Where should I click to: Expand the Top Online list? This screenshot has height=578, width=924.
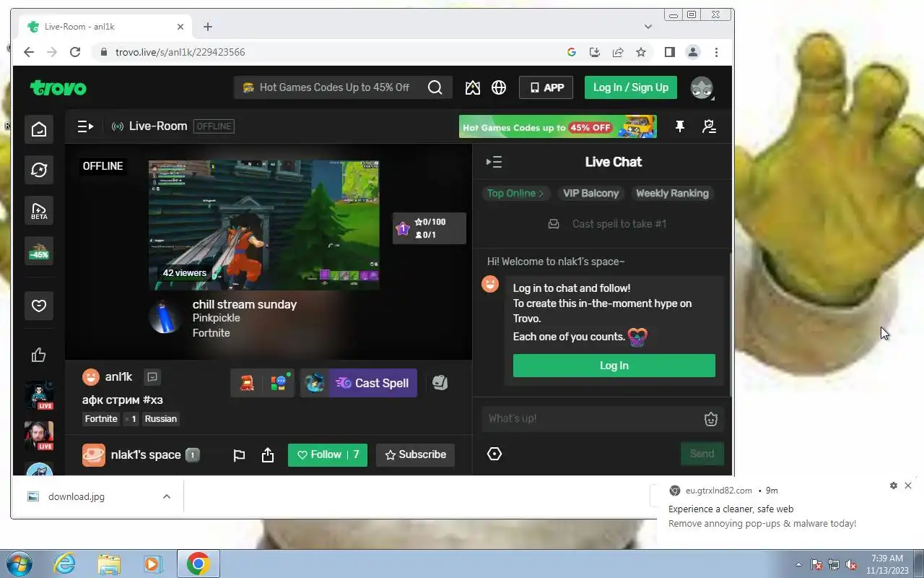(x=515, y=193)
